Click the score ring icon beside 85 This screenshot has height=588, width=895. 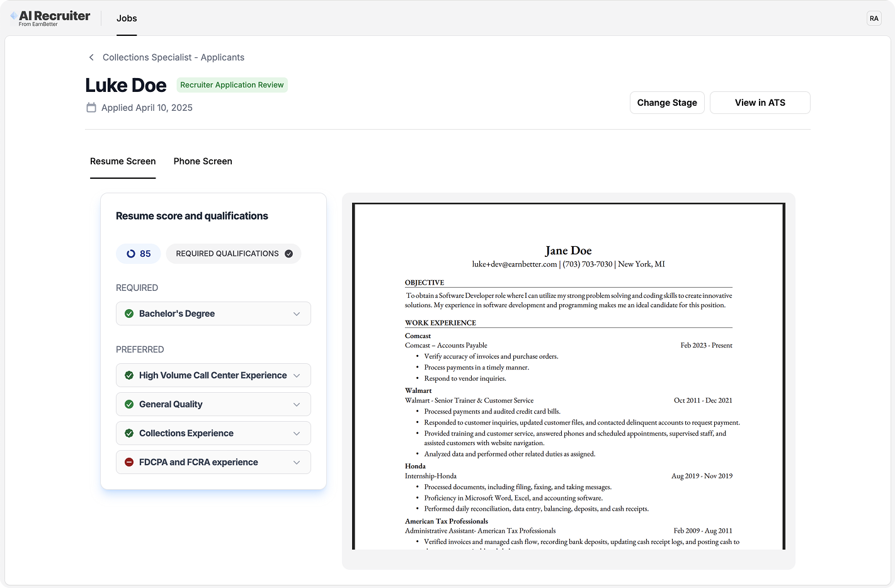(131, 254)
